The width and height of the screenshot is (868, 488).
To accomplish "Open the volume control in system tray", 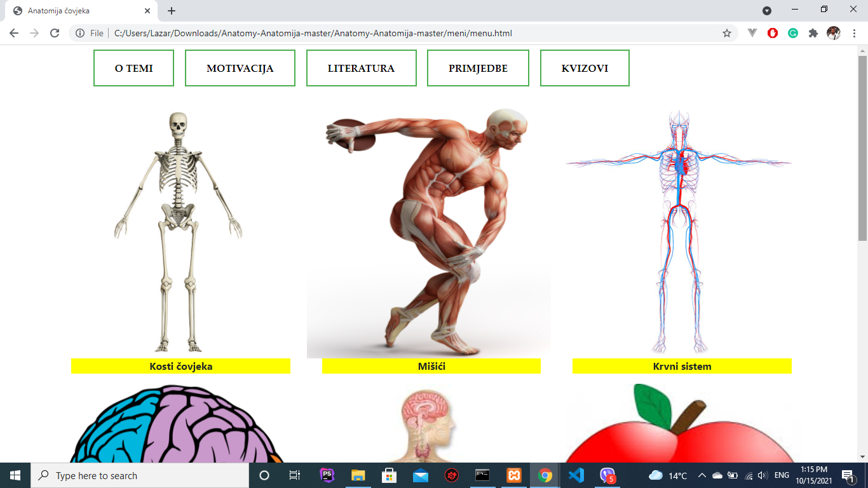I will [763, 475].
